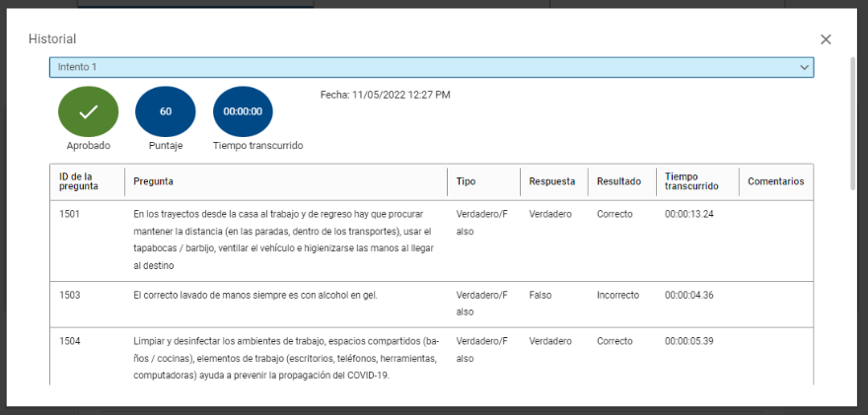Click Verdadero answer in row 1501

click(550, 214)
